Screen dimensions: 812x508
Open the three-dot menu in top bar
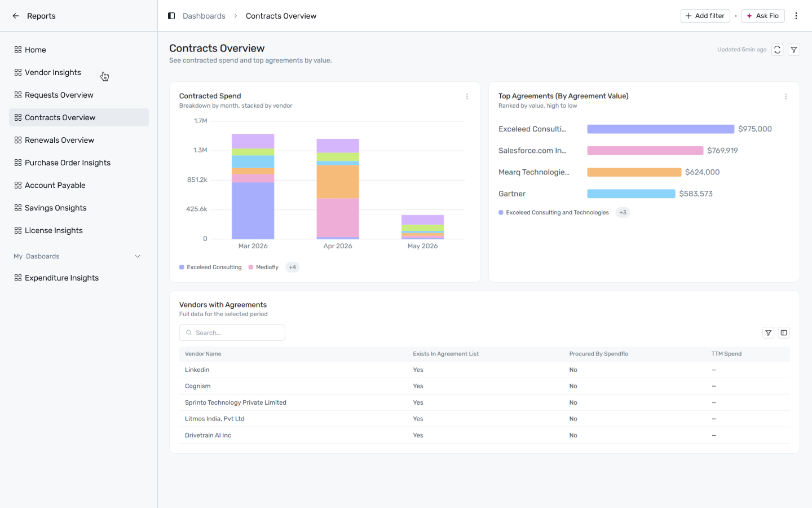pos(796,16)
